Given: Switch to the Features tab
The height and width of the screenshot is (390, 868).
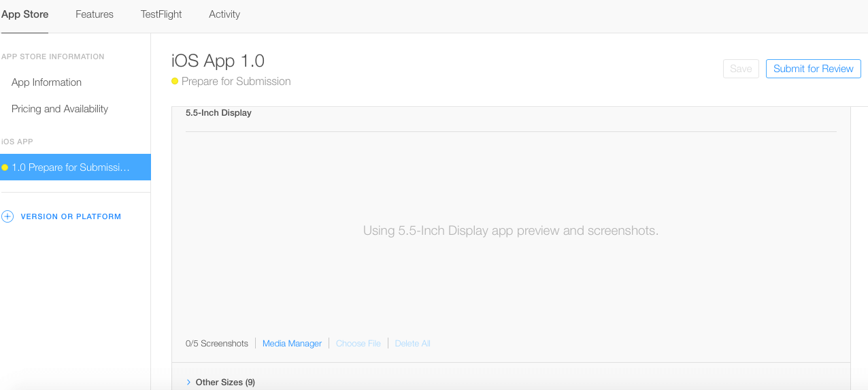Looking at the screenshot, I should click(x=95, y=14).
